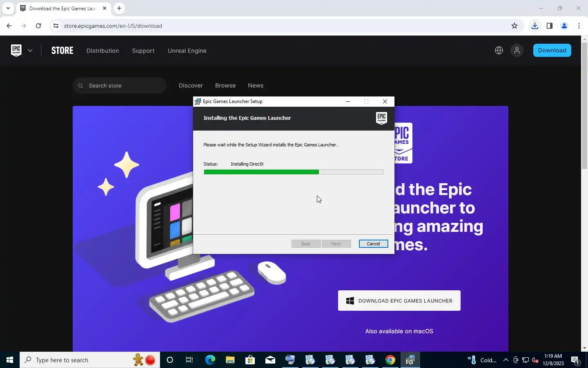Open a new browser tab

(x=119, y=8)
